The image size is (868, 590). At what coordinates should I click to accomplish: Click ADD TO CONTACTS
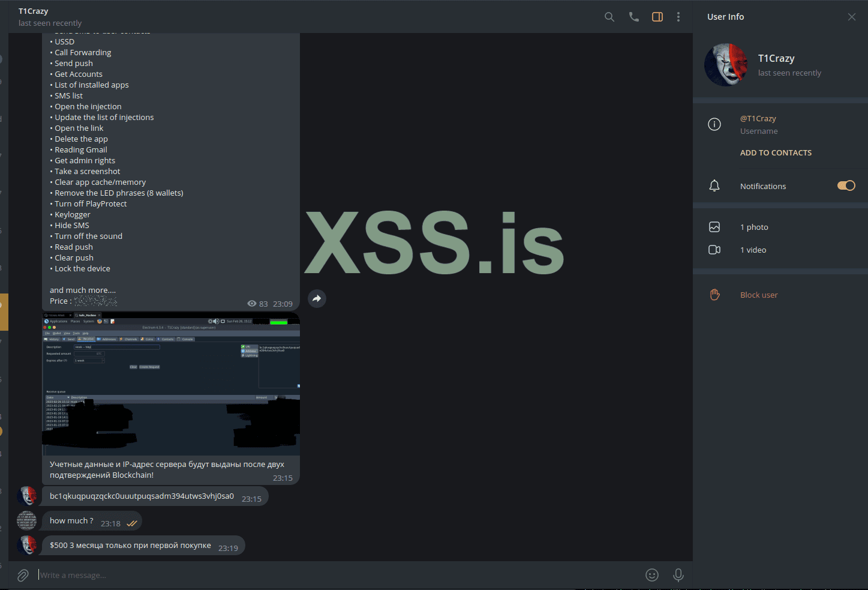pos(776,153)
